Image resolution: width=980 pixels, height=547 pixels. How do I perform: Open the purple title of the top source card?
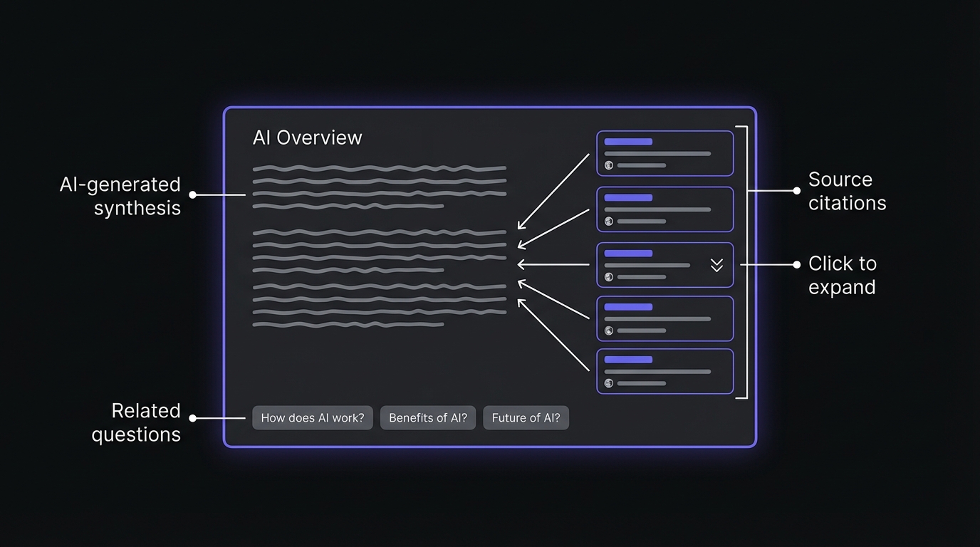point(628,142)
